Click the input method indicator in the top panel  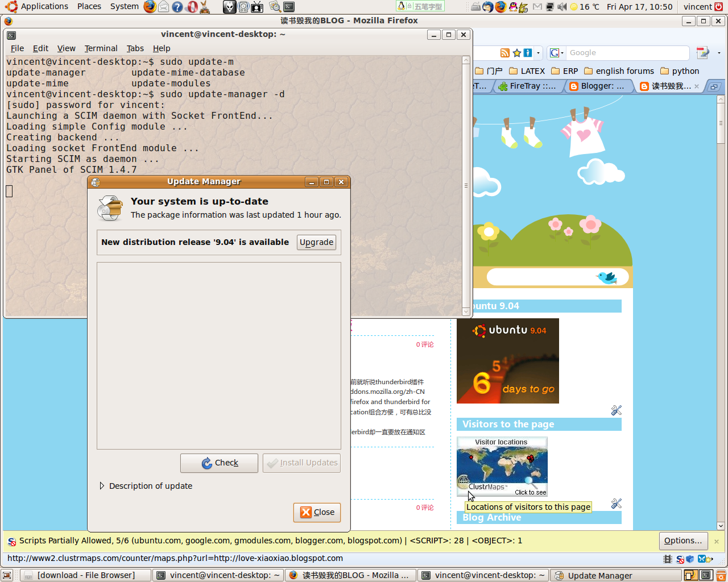click(x=421, y=6)
